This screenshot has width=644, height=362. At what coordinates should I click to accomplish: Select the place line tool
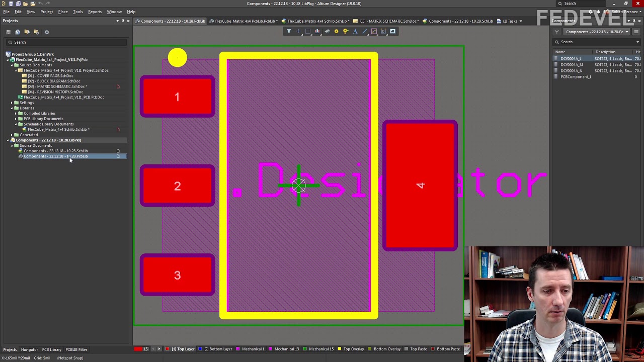[365, 31]
